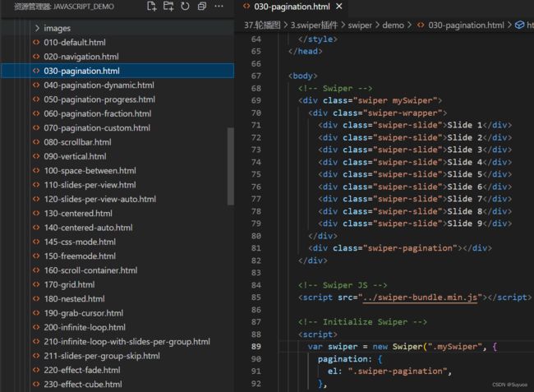Open 220-effect-fade.html file

tap(117, 370)
